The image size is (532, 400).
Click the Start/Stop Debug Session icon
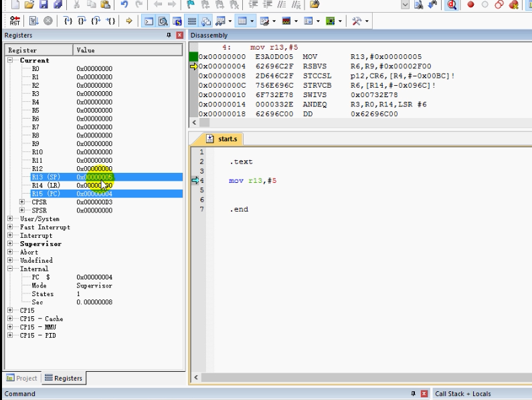(452, 5)
